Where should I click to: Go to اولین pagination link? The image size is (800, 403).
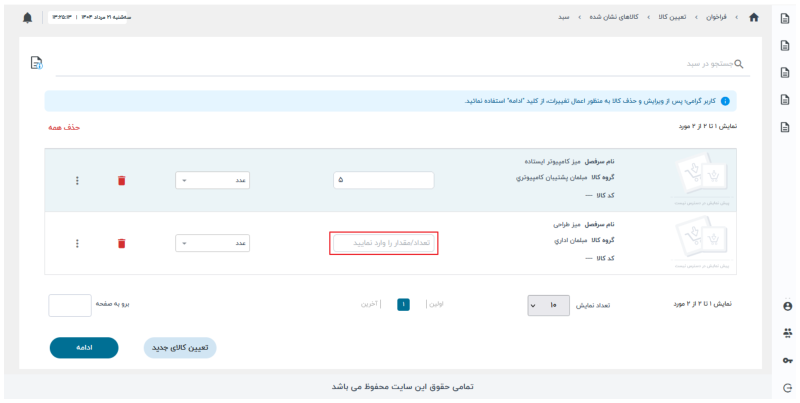tap(436, 304)
